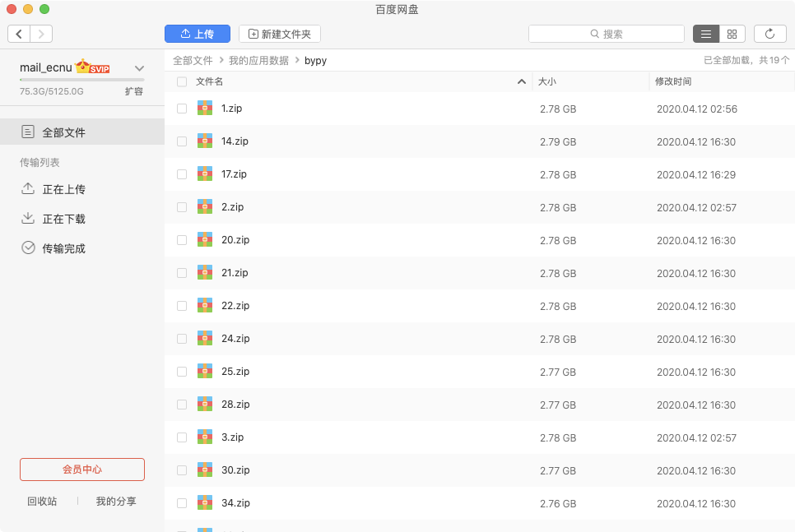Check the box for 17.zip

pos(182,174)
